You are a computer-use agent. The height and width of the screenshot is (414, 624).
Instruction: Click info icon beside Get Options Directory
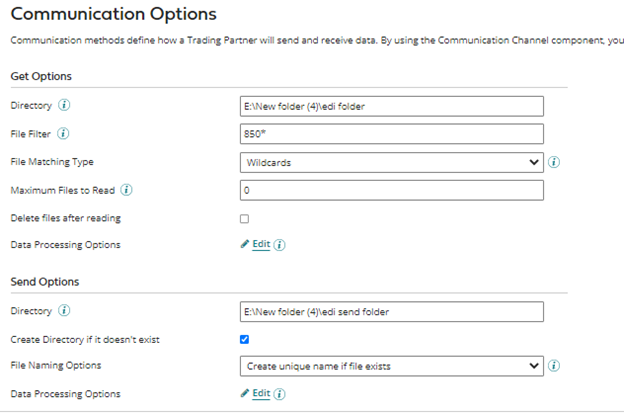65,105
